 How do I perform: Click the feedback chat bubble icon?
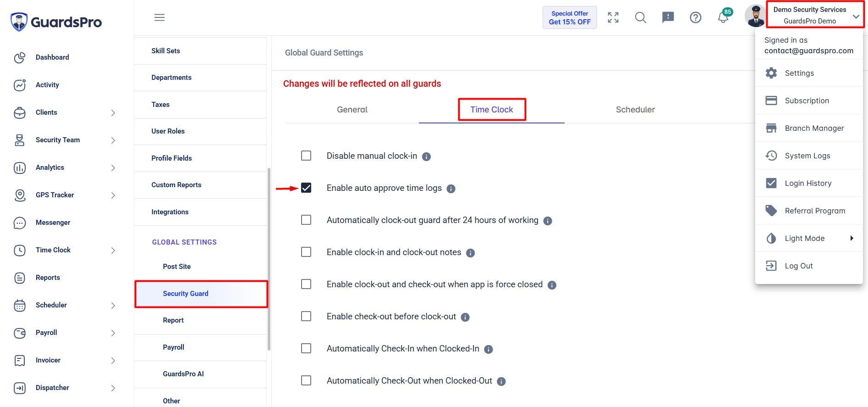click(x=668, y=17)
